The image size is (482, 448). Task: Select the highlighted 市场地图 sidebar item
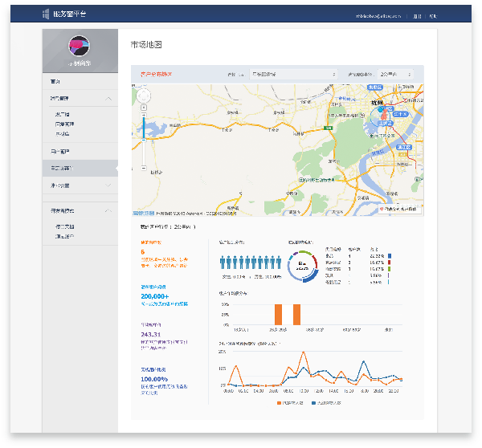tap(61, 169)
